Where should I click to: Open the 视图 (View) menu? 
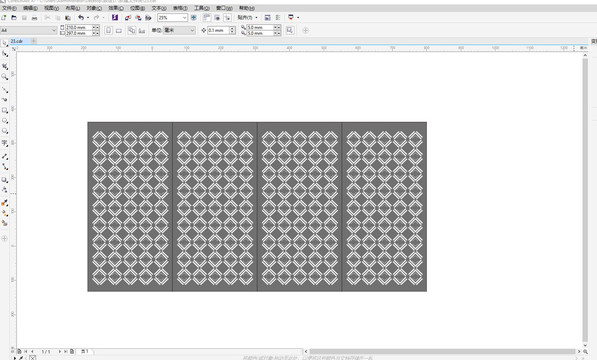51,8
